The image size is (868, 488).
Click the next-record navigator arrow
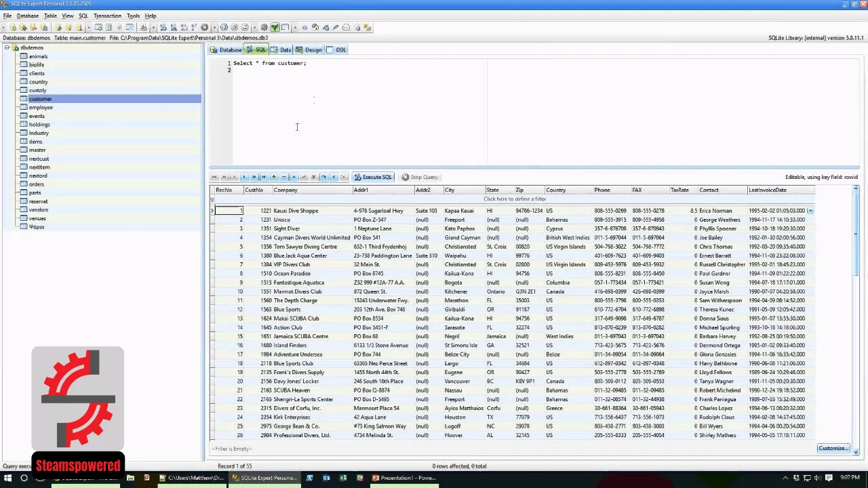pos(244,177)
